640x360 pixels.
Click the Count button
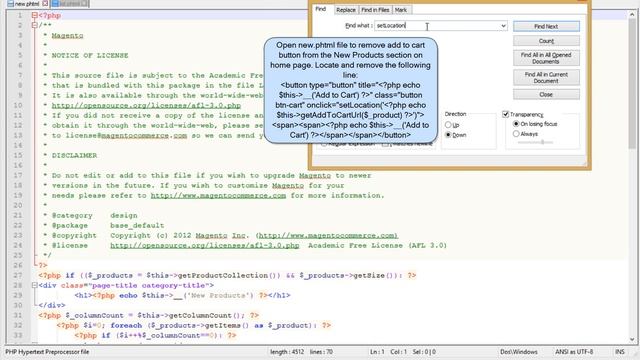546,41
